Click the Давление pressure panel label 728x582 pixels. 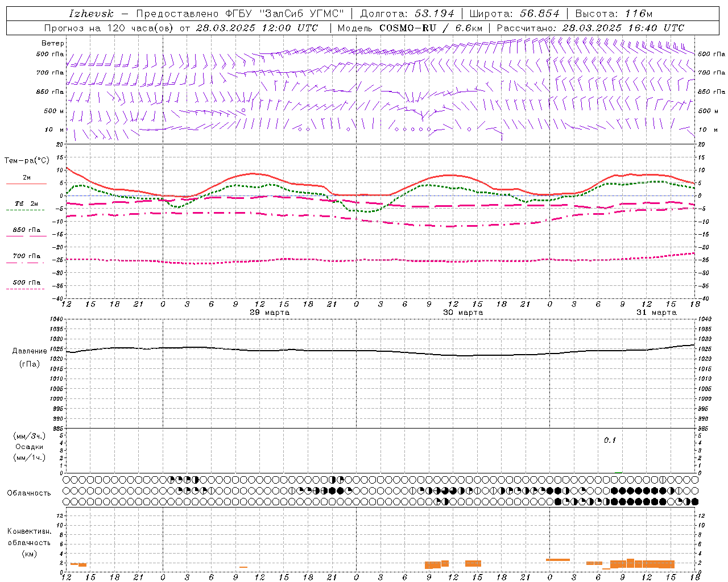pyautogui.click(x=30, y=351)
